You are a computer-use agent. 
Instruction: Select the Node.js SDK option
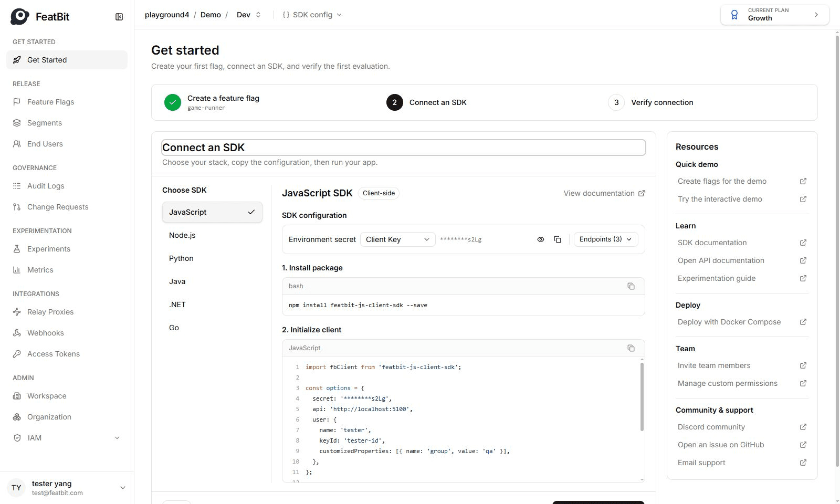[x=212, y=235]
